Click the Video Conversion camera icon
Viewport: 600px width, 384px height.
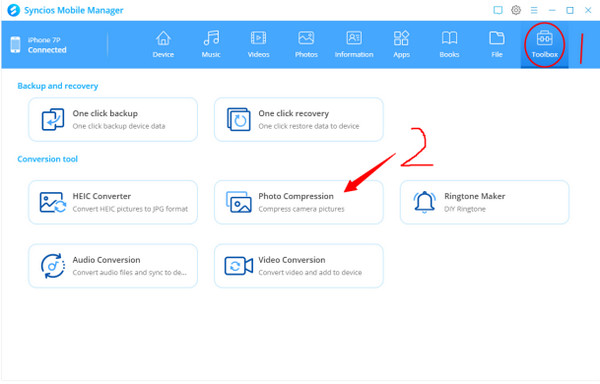tap(239, 266)
